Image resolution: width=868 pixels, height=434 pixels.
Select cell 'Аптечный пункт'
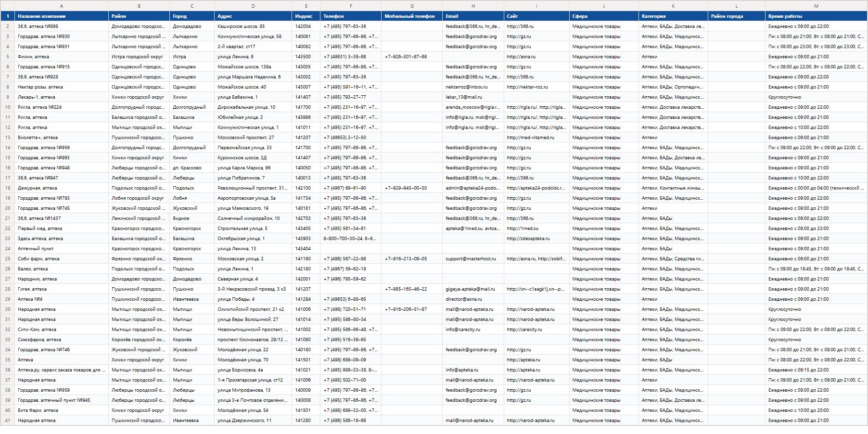(62, 249)
